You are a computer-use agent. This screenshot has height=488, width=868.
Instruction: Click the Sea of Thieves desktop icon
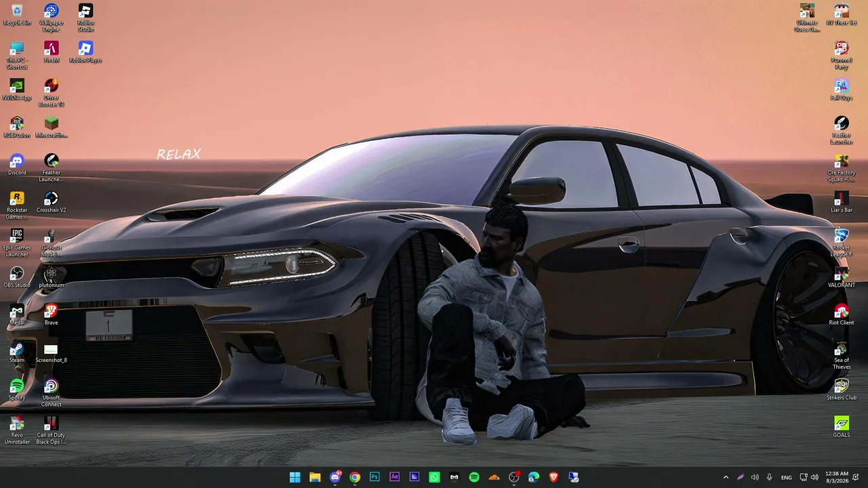tap(842, 355)
